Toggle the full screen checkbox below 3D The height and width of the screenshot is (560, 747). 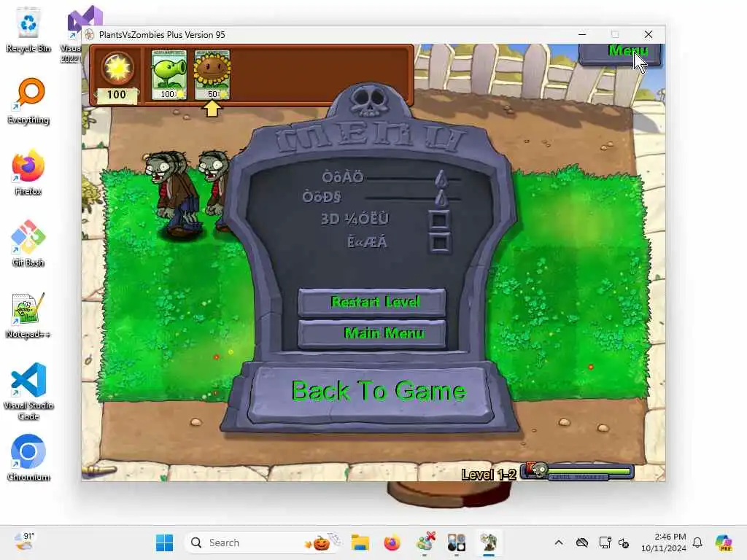[439, 242]
